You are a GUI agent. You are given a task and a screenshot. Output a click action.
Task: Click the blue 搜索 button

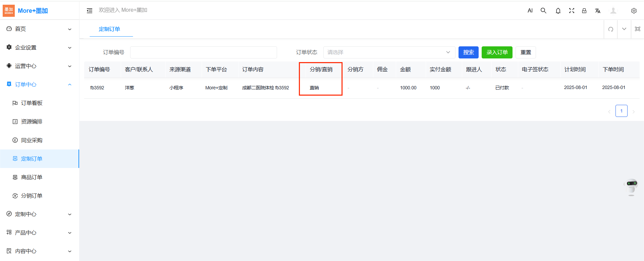coord(468,52)
